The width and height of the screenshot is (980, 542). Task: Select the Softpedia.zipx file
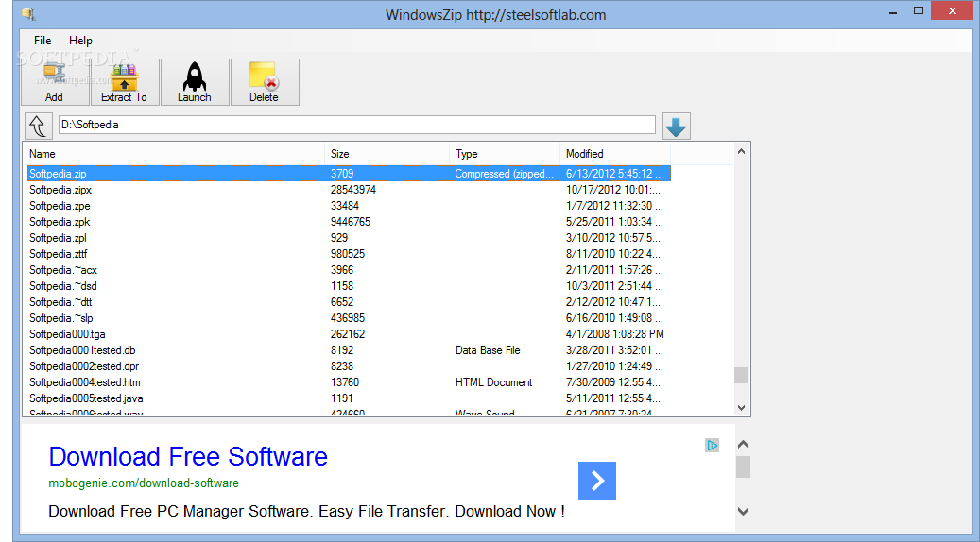tap(60, 190)
